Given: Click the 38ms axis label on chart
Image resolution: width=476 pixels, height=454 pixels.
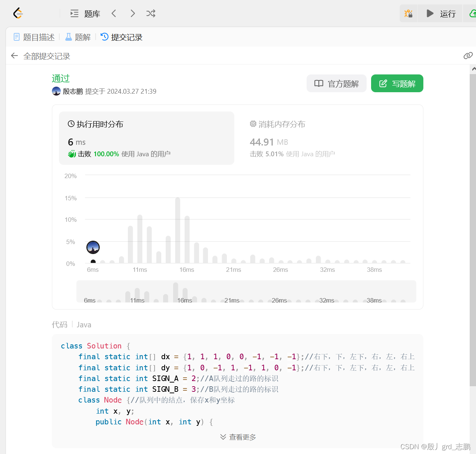Looking at the screenshot, I should coord(374,270).
